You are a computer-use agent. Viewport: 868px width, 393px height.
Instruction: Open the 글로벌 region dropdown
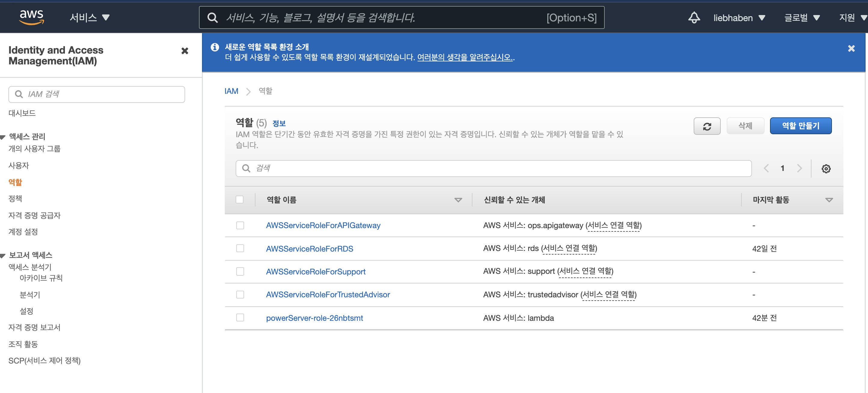802,18
